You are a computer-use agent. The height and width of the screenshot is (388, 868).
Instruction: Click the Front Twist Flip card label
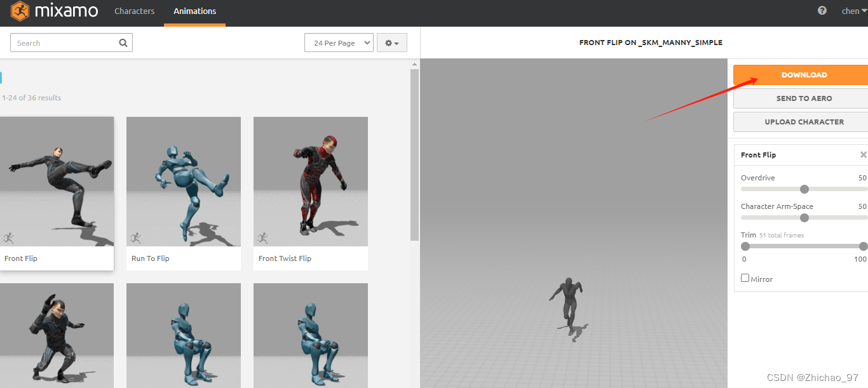pyautogui.click(x=285, y=258)
